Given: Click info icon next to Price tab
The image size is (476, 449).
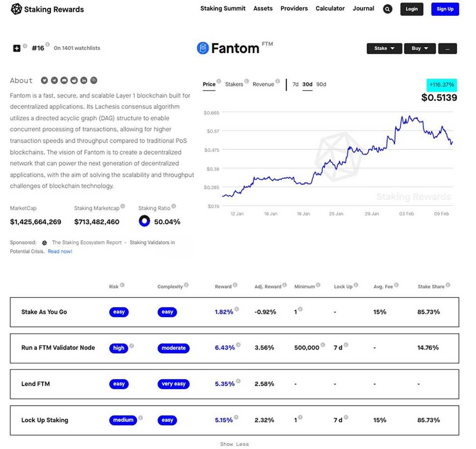Looking at the screenshot, I should [218, 81].
